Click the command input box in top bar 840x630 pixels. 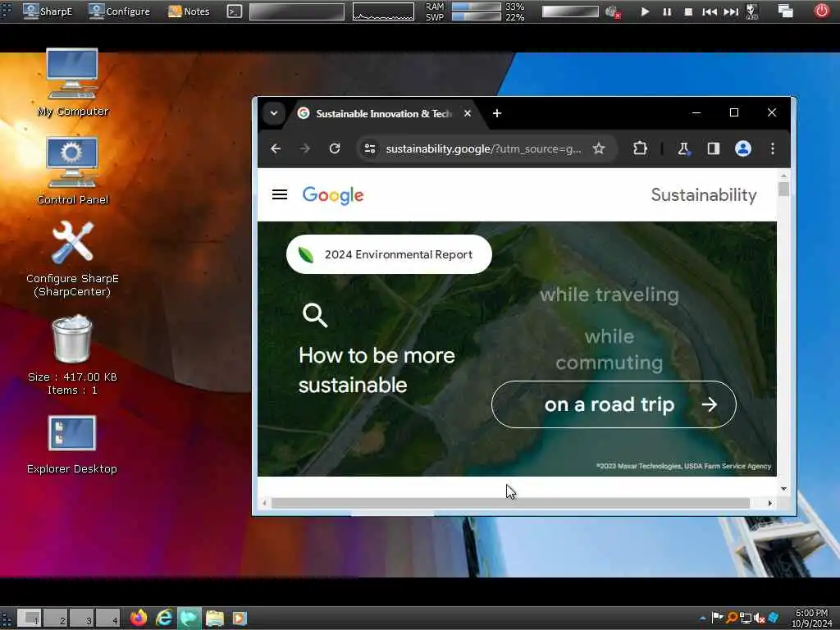(297, 11)
